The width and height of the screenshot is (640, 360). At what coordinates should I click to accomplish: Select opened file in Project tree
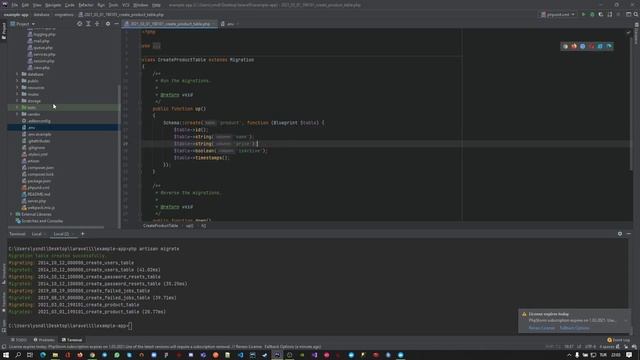click(79, 24)
